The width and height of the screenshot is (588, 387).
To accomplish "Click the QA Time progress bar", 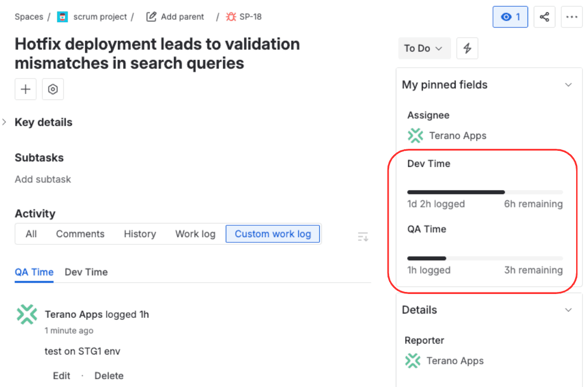I will click(485, 258).
